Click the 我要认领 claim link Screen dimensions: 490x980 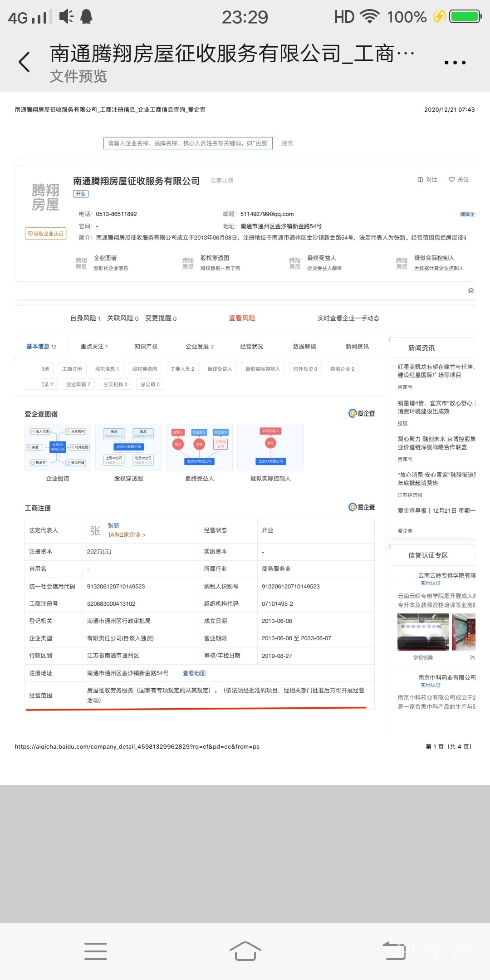[x=221, y=181]
